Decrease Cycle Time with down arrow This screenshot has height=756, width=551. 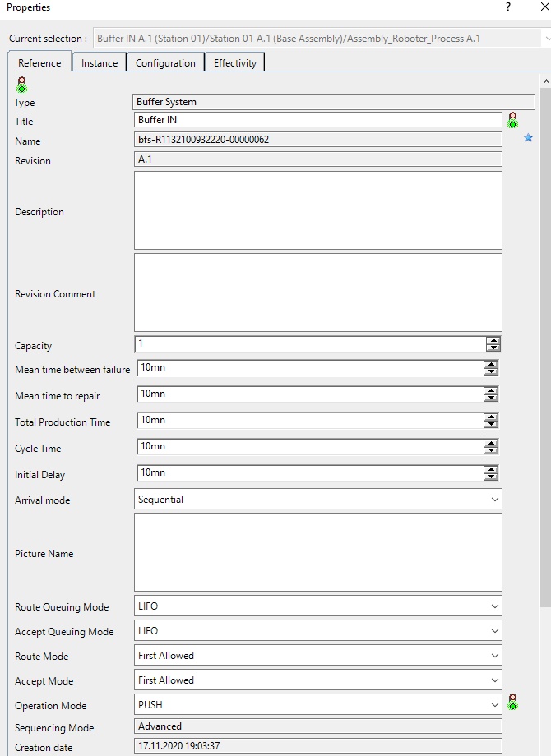(491, 450)
